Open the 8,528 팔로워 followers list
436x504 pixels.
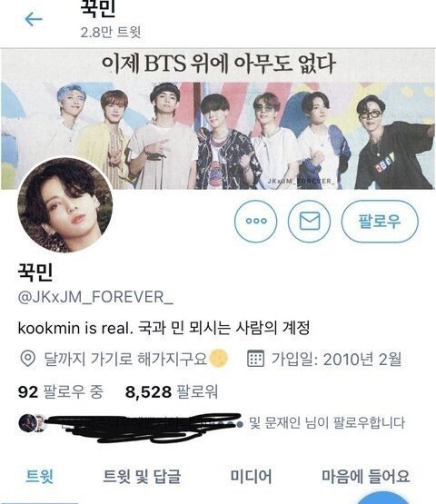172,391
